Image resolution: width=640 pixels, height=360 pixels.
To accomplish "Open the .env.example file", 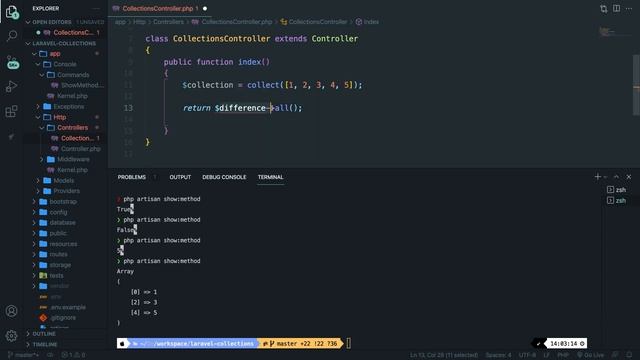I will coord(68,307).
